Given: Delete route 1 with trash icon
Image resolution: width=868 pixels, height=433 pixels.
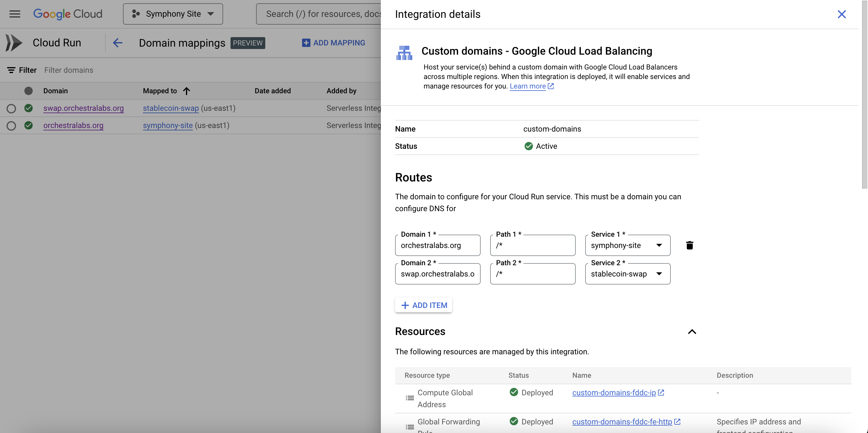Looking at the screenshot, I should (689, 245).
